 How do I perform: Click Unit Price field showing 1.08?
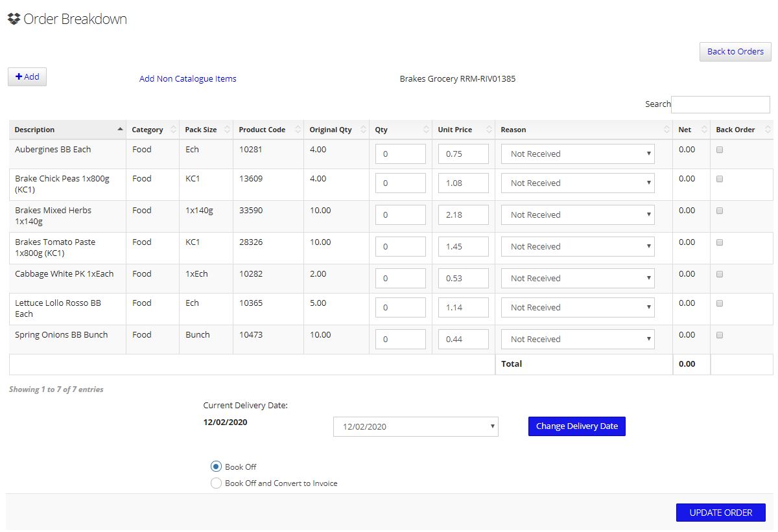coord(464,183)
